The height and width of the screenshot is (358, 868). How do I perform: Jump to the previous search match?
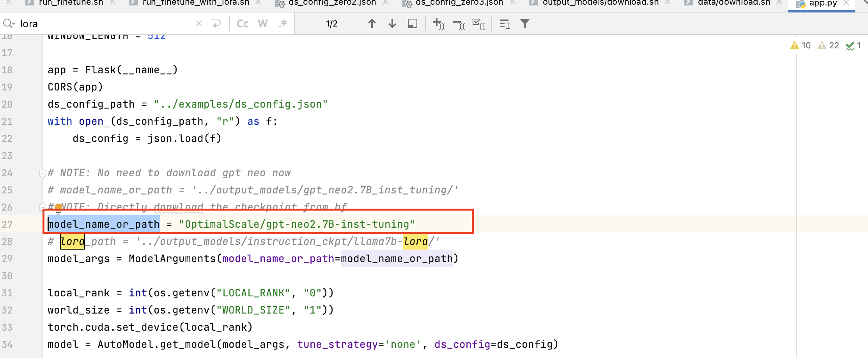coord(372,23)
